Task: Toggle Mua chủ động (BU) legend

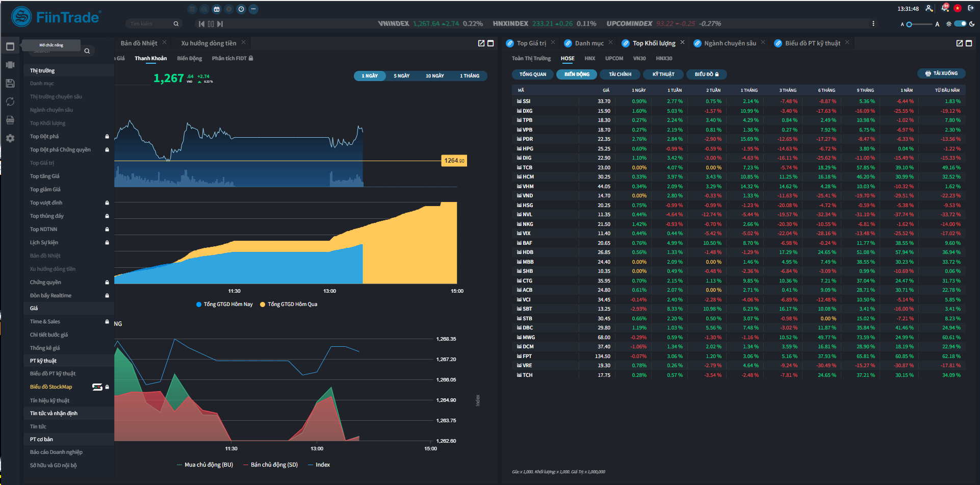Action: pyautogui.click(x=205, y=465)
